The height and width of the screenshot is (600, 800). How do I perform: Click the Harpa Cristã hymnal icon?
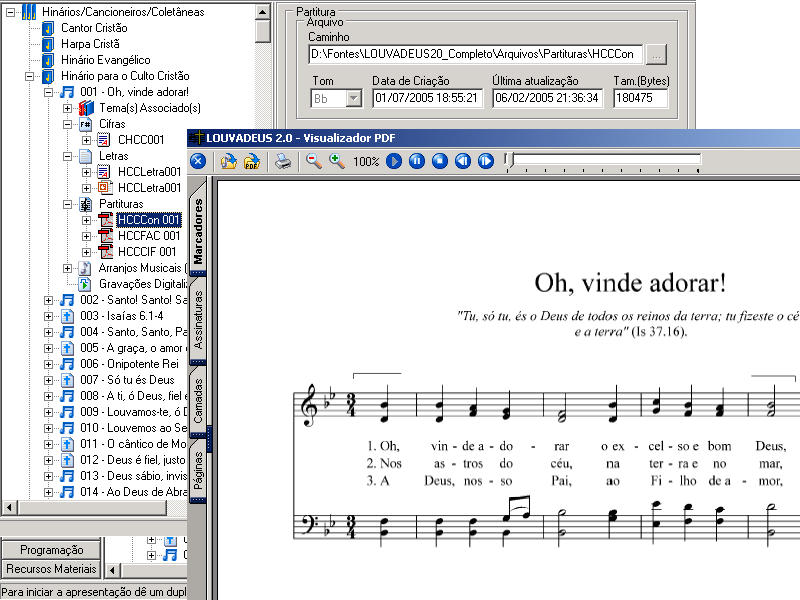click(x=48, y=44)
